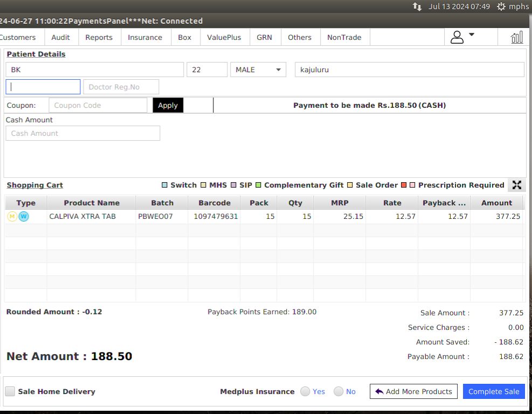Enable the Sale Home Delivery checkbox
The image size is (532, 414).
pyautogui.click(x=10, y=391)
